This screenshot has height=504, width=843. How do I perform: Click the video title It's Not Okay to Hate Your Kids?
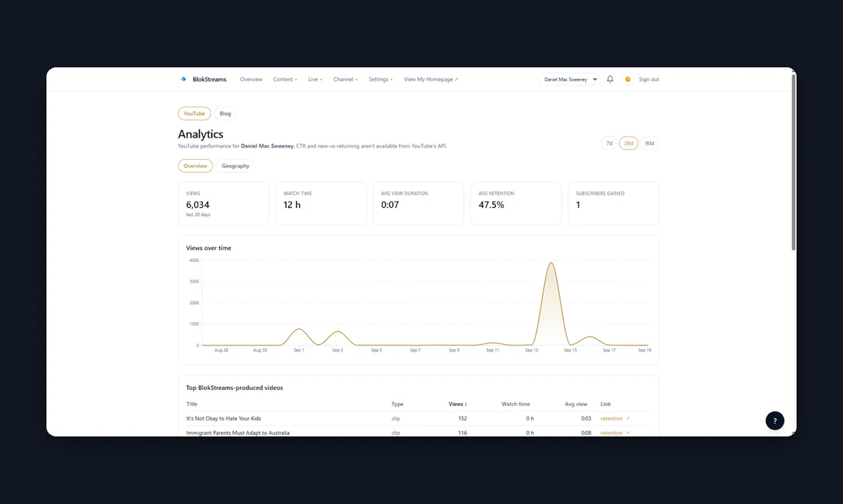[223, 419]
